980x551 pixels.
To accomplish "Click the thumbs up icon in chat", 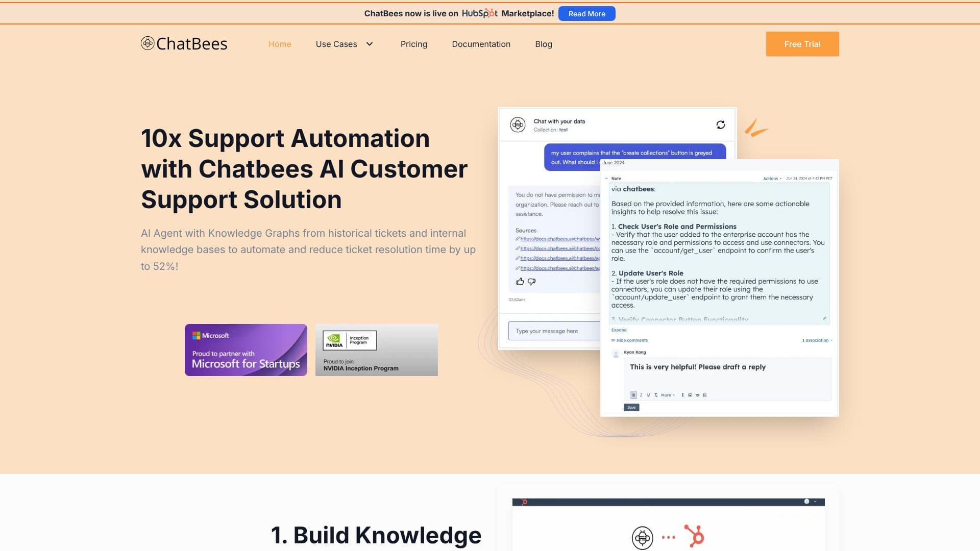I will (x=520, y=282).
